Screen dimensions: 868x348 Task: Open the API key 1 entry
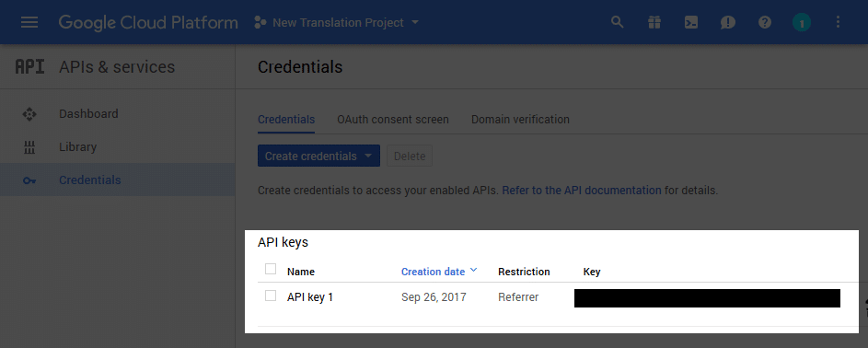point(310,297)
